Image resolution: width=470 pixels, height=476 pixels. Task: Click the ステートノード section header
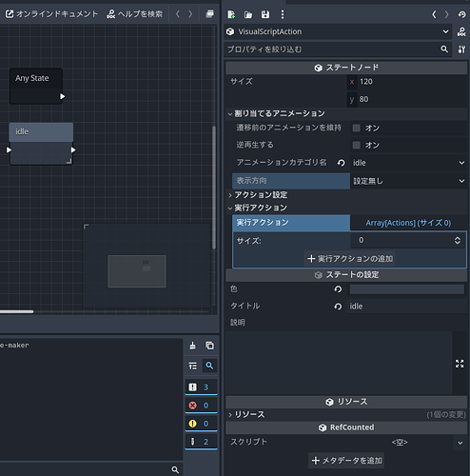tap(346, 68)
